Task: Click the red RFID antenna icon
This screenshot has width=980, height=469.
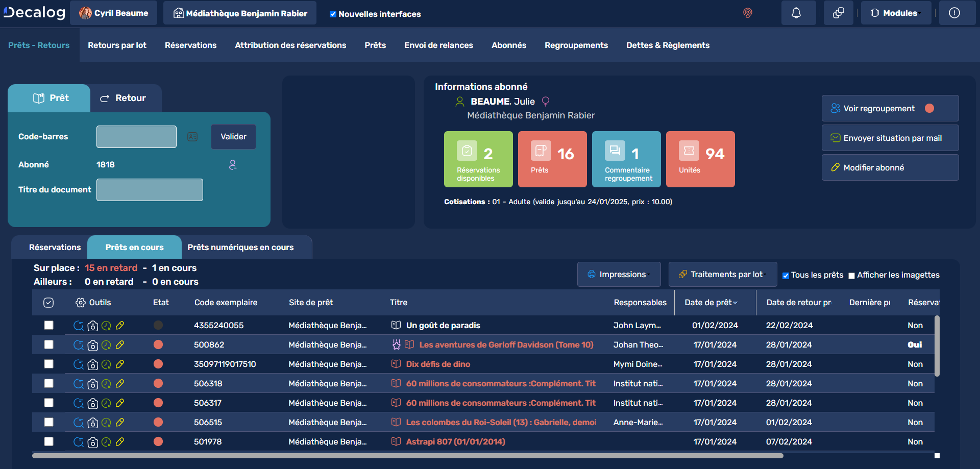Action: (747, 14)
